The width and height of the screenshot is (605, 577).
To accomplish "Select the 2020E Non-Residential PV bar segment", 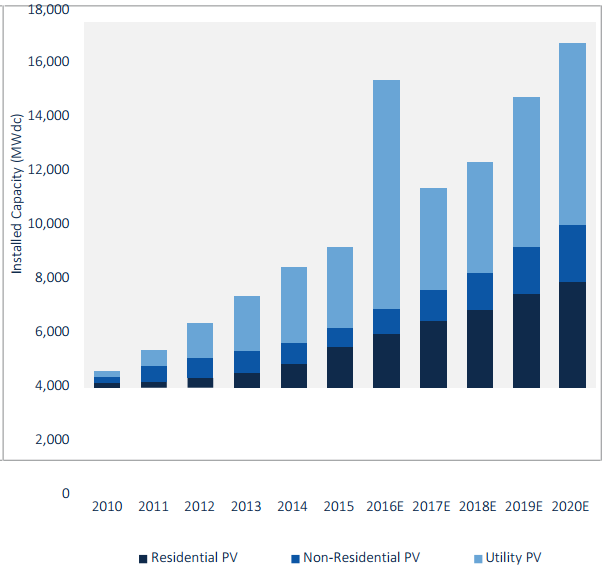I will click(x=572, y=254).
